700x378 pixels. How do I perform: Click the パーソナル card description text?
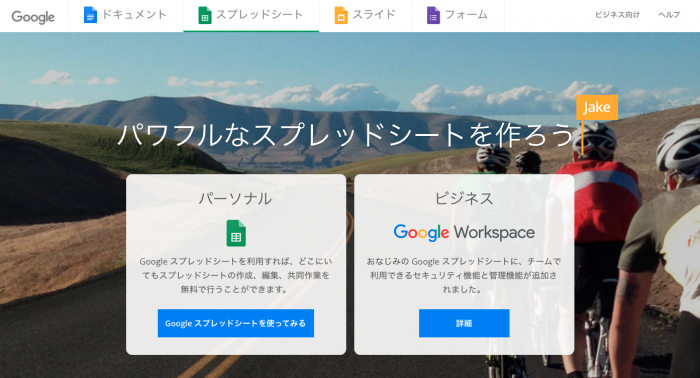point(236,275)
